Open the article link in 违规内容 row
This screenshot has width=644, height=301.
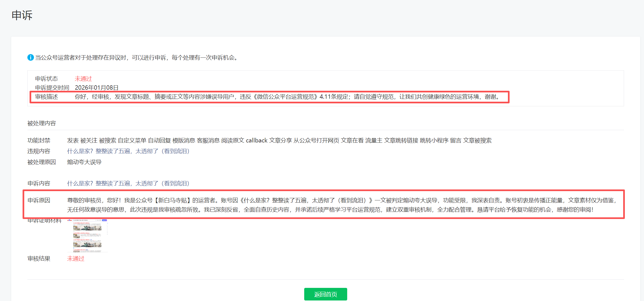click(x=128, y=151)
